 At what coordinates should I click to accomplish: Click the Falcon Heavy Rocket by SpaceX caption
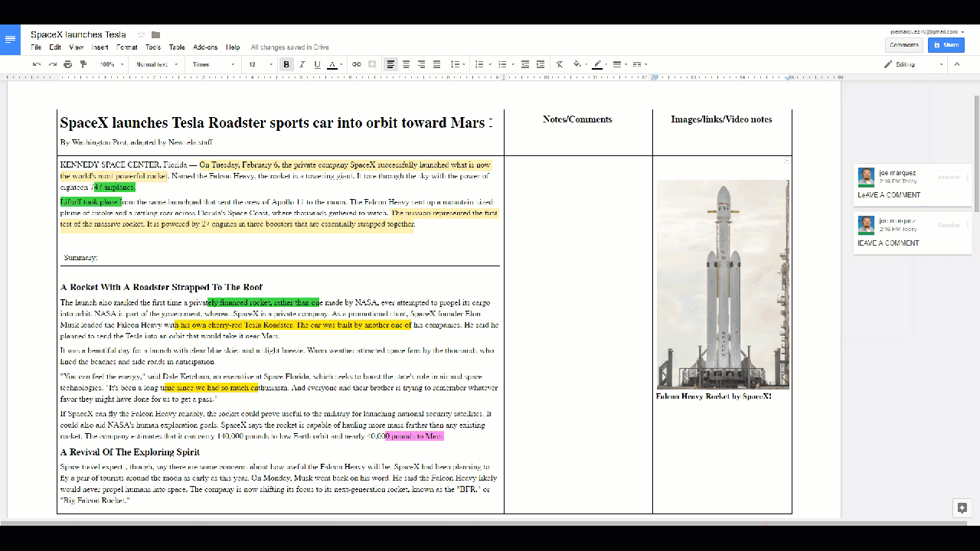[x=714, y=396]
